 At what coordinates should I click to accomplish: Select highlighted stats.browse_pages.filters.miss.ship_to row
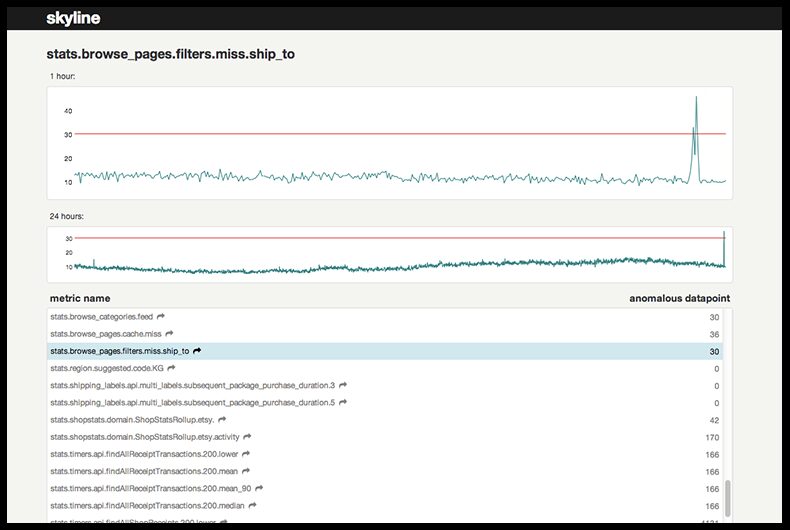[385, 351]
